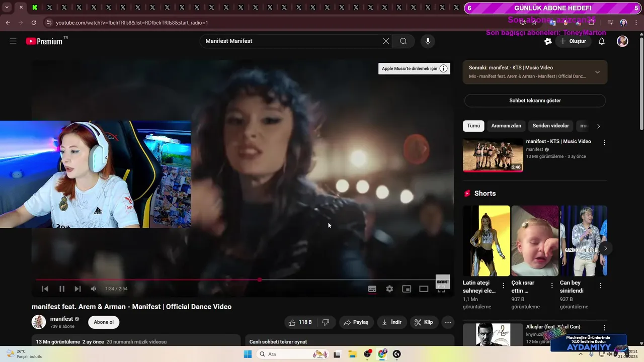Open manifest channel avatar
Viewport: 644px width, 362px height.
(x=39, y=322)
